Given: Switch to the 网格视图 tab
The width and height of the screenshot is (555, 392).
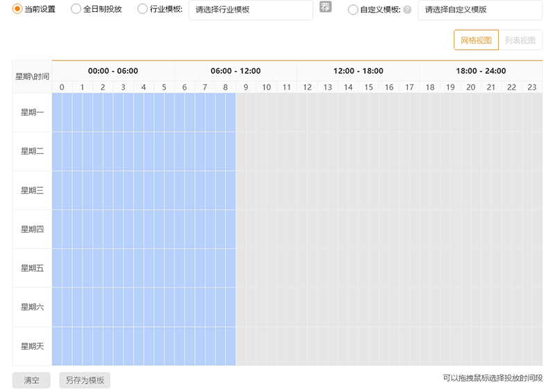Looking at the screenshot, I should pyautogui.click(x=476, y=40).
